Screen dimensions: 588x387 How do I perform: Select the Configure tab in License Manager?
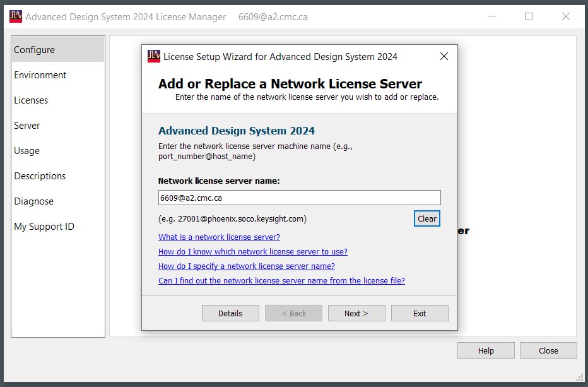click(x=58, y=49)
